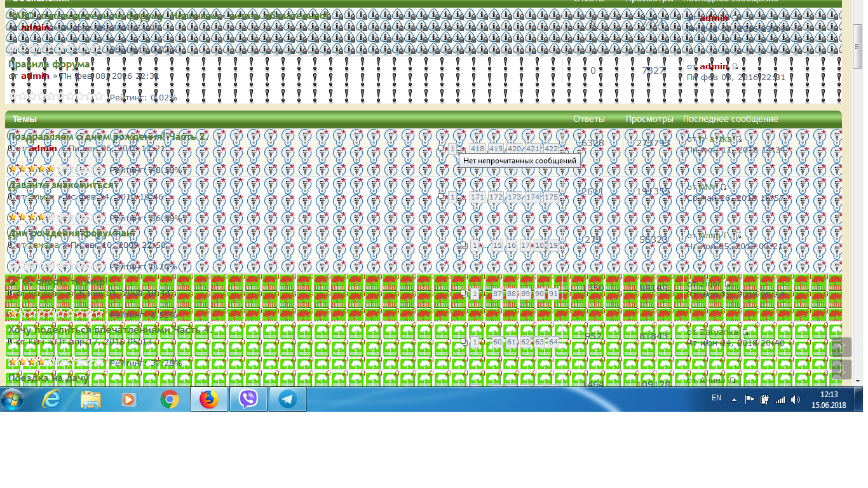Go to page 171 of "Давайте знакомиться"
868x488 pixels.
coord(477,197)
